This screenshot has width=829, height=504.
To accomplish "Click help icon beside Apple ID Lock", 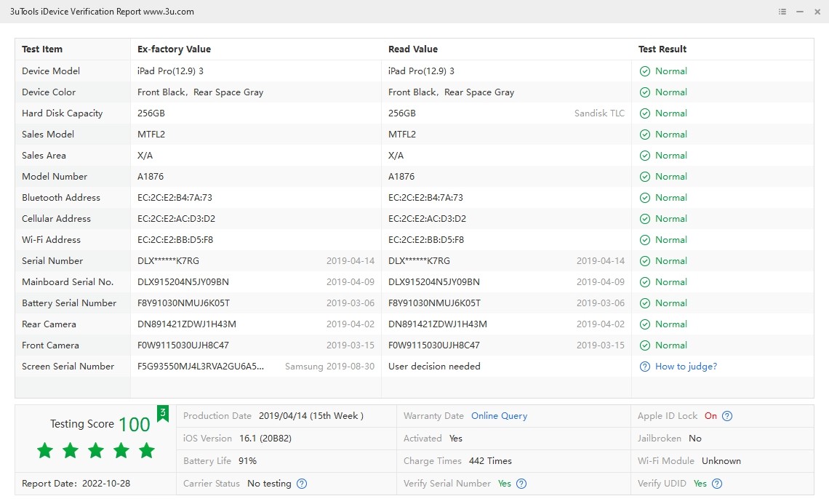I will coord(727,416).
